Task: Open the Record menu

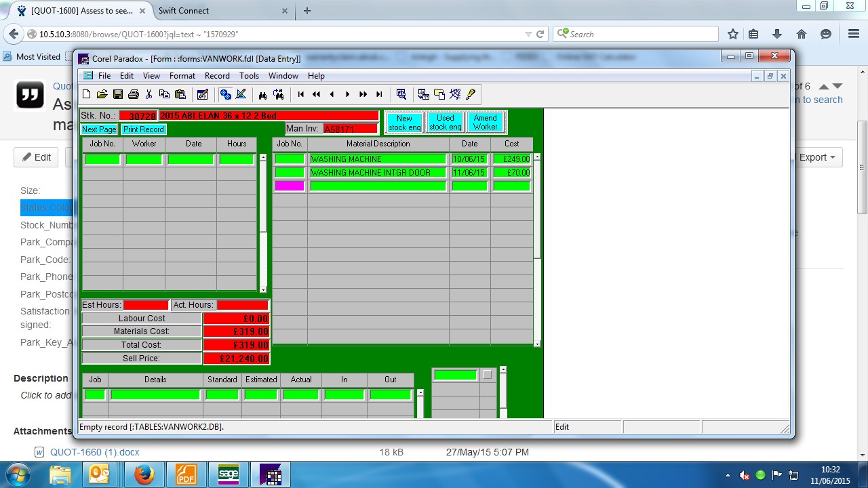Action: (x=217, y=76)
